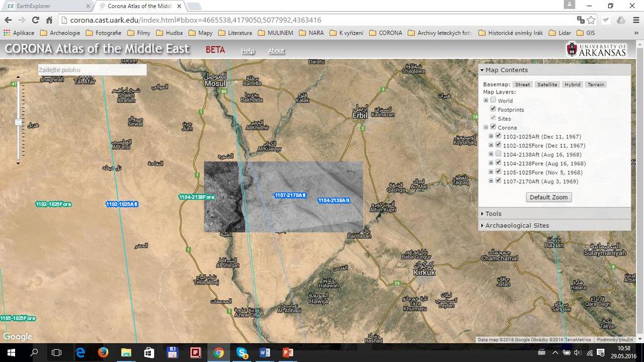Check 1104-2138Aft (Aug 16, 1968) layer
Screen dimensions: 644x362
498,154
